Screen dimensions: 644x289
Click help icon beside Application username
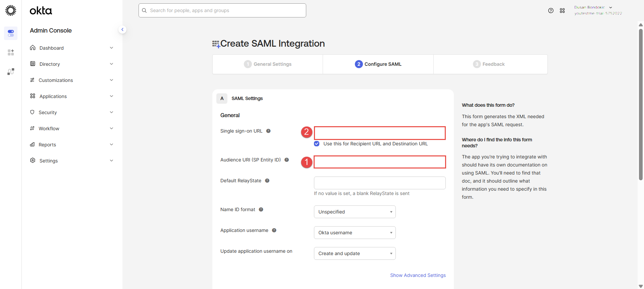274,230
